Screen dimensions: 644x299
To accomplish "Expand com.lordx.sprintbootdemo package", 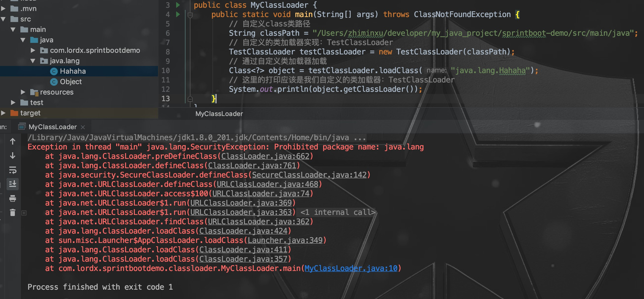I will coord(33,50).
